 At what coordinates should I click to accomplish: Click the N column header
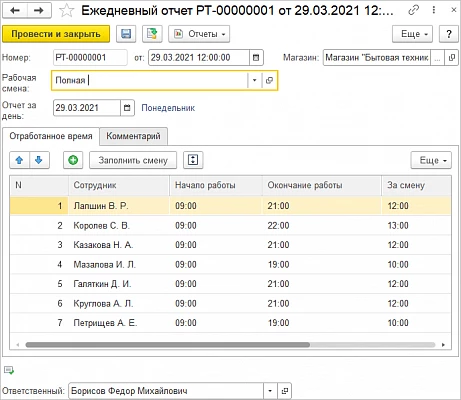(39, 185)
